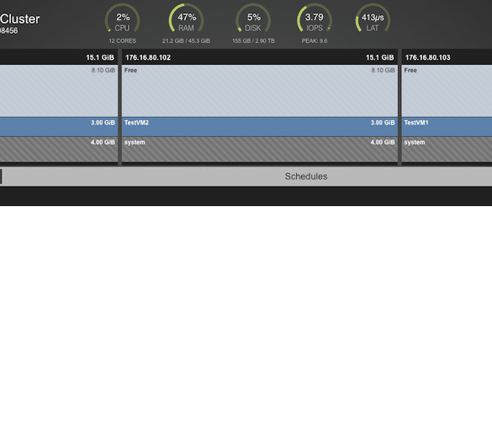Click the 21.2 GiB / 45.3 GiB RAM text
Screen dimensions: 492x448
(x=186, y=40)
